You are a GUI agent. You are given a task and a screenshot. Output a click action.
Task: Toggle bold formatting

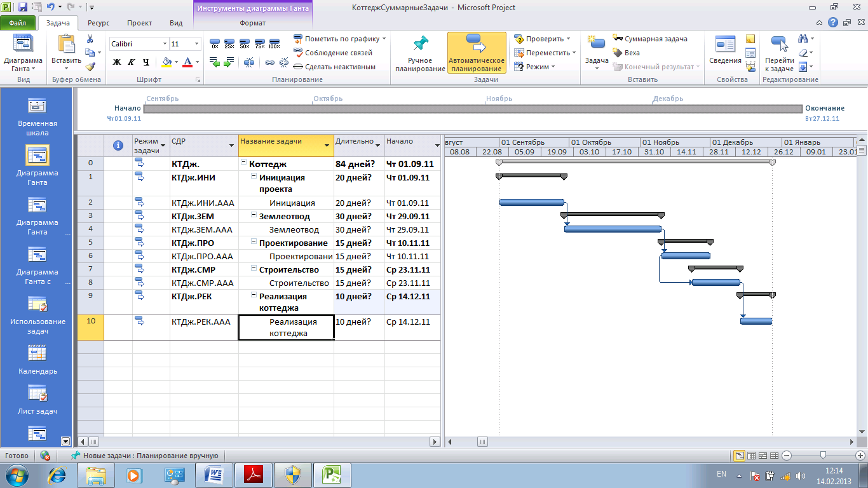[x=117, y=62]
